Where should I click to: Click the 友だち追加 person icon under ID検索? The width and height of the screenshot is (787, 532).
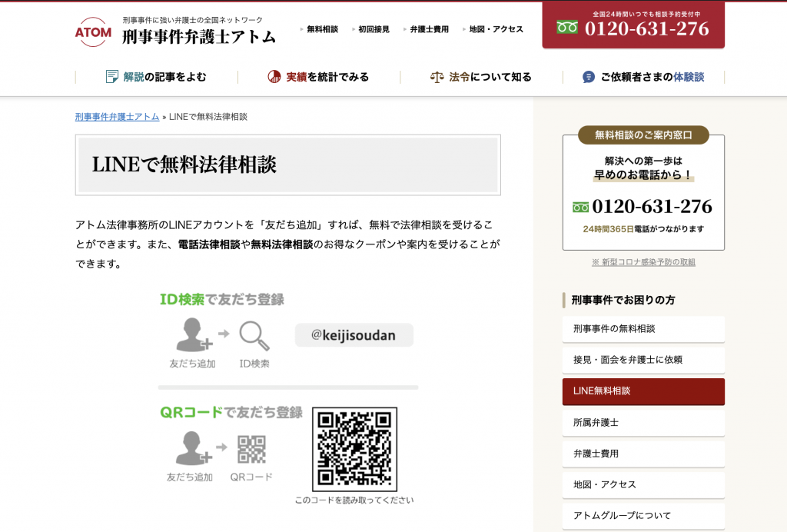[x=194, y=334]
